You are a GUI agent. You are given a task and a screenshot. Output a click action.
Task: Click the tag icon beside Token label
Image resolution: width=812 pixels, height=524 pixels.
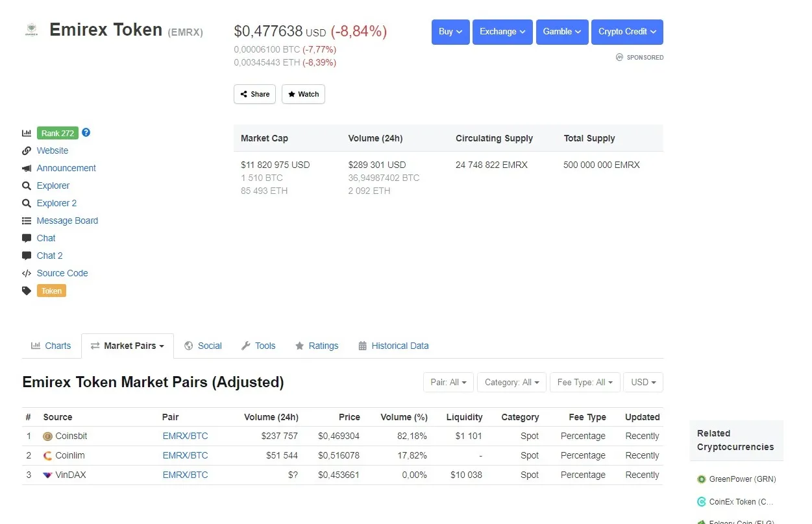point(27,291)
